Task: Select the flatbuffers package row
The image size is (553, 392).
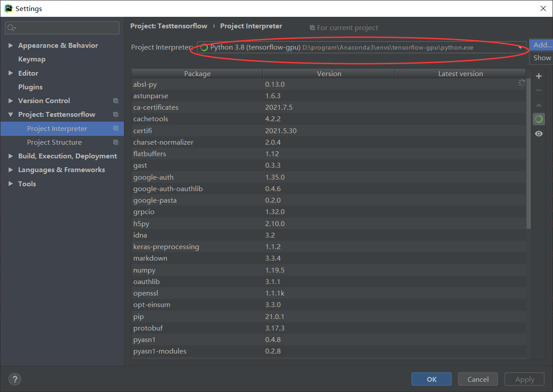Action: 329,154
